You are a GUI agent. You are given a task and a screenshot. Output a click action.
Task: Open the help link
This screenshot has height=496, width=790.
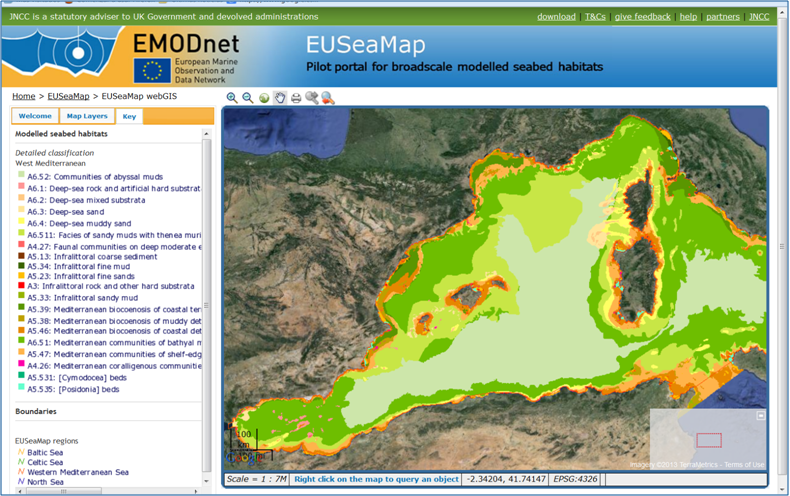pyautogui.click(x=688, y=17)
